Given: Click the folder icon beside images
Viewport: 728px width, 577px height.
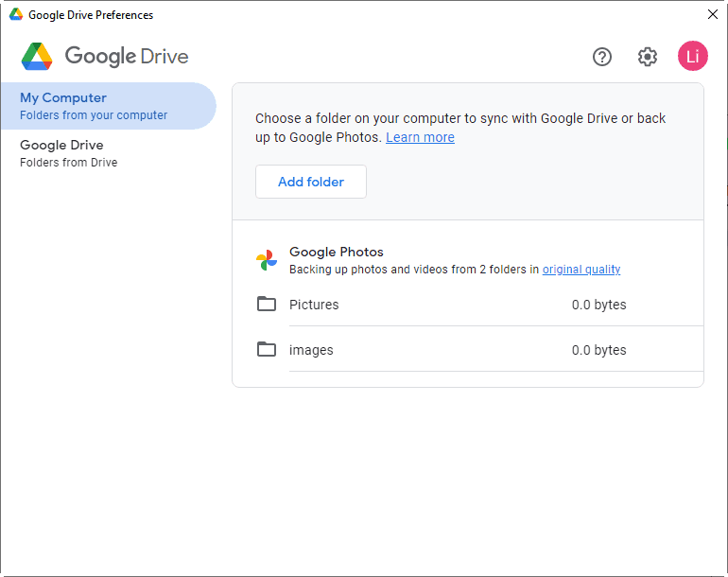Looking at the screenshot, I should (x=267, y=349).
